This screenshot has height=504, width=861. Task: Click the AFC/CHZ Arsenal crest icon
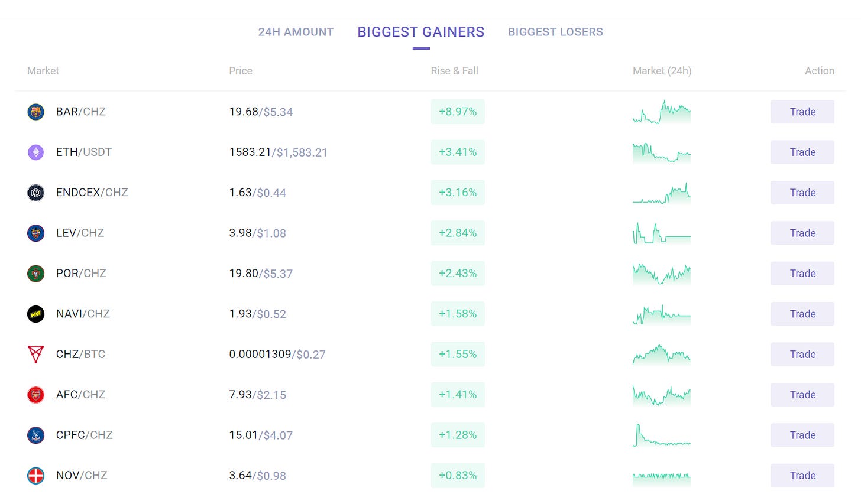pyautogui.click(x=36, y=395)
